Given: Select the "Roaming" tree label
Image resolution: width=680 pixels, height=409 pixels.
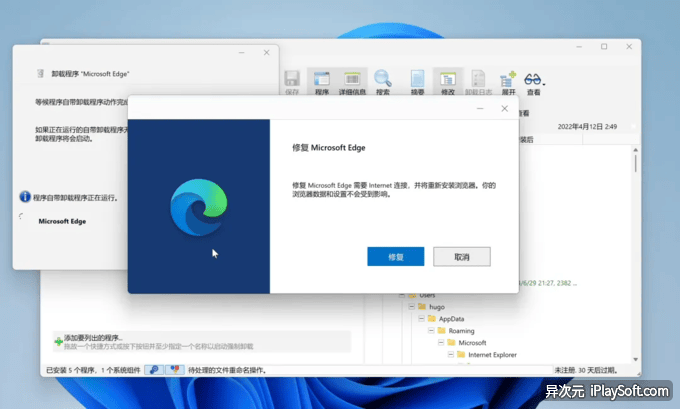Looking at the screenshot, I should click(461, 330).
